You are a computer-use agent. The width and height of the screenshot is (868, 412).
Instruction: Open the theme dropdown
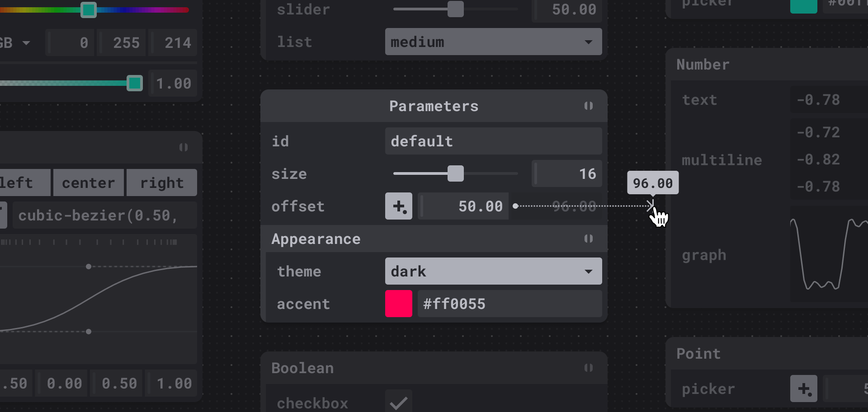493,272
